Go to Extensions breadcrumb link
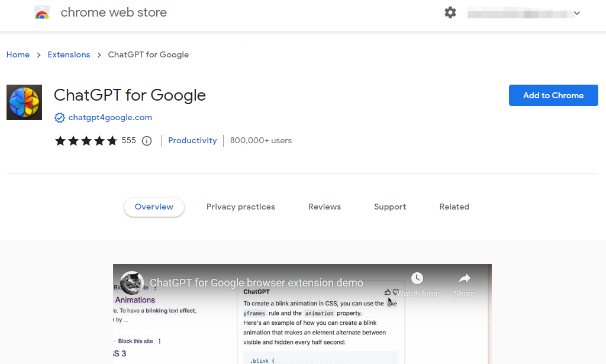 [x=69, y=55]
